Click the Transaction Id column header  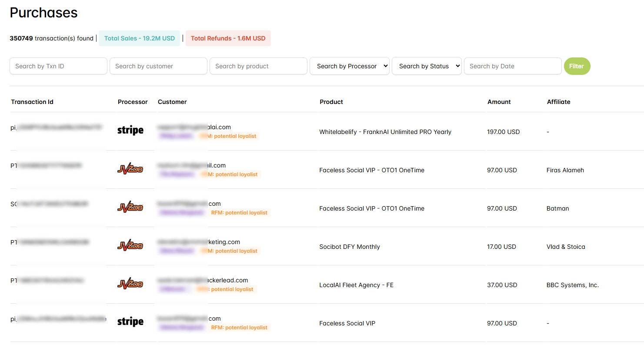(x=32, y=102)
